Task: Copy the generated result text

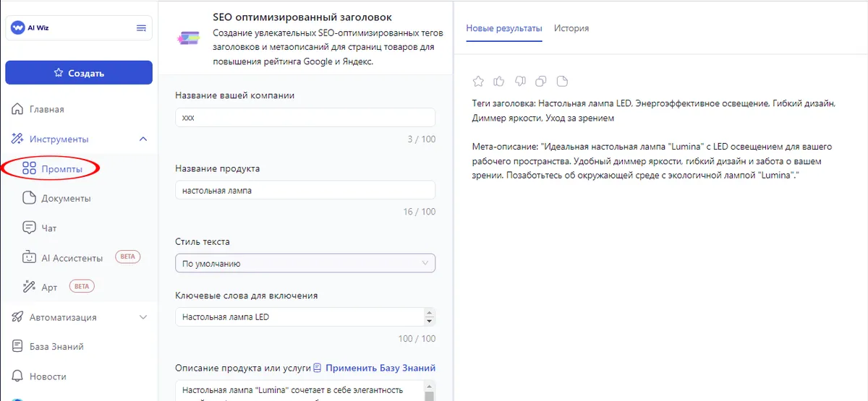Action: click(541, 80)
